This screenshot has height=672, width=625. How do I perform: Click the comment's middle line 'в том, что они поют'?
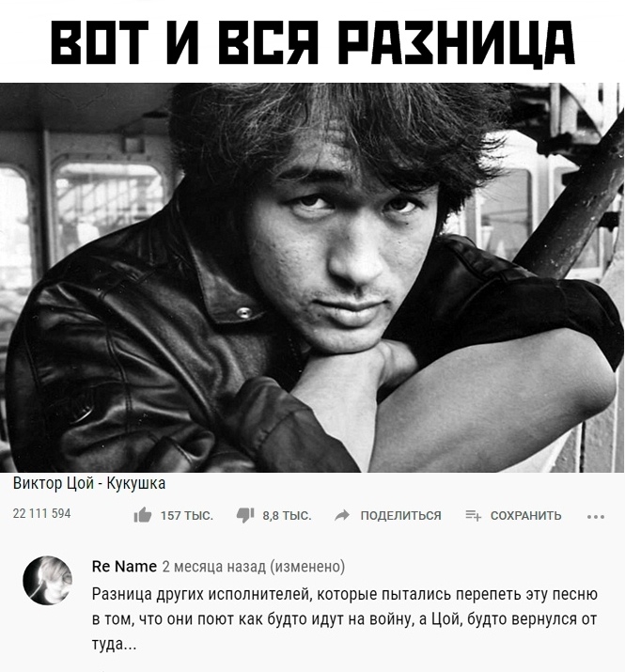344,619
